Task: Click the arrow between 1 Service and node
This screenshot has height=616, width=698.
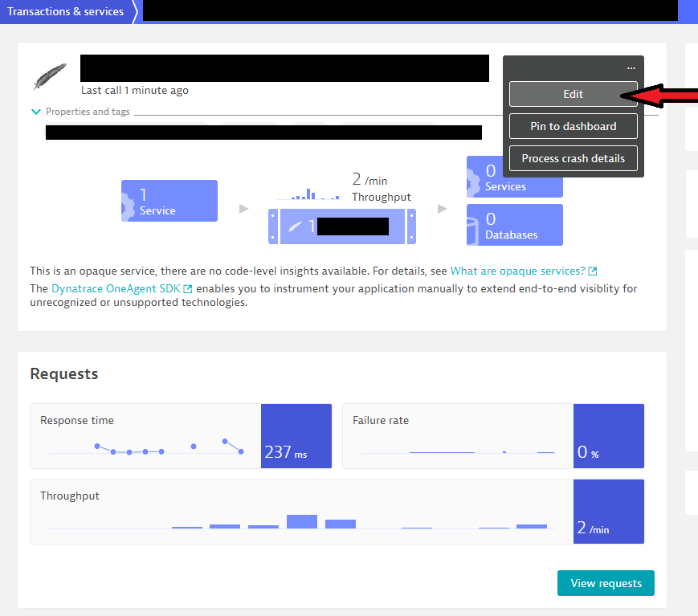Action: point(243,209)
